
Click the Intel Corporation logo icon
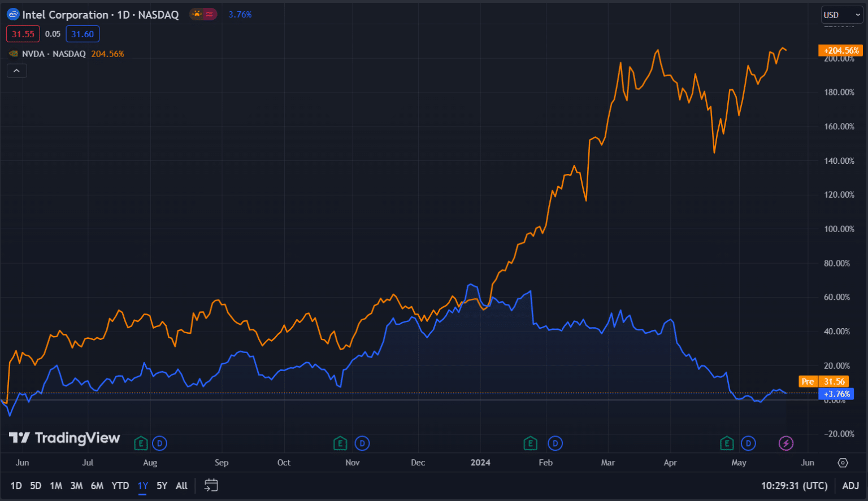tap(13, 15)
